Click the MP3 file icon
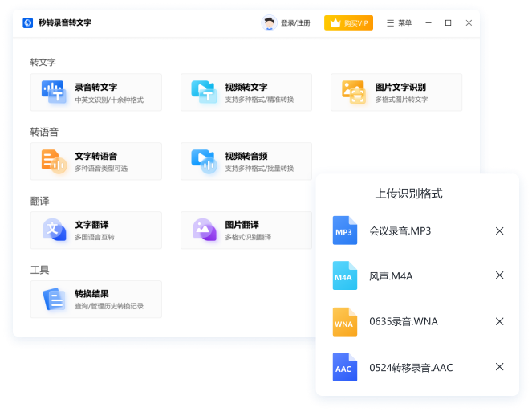 tap(345, 230)
